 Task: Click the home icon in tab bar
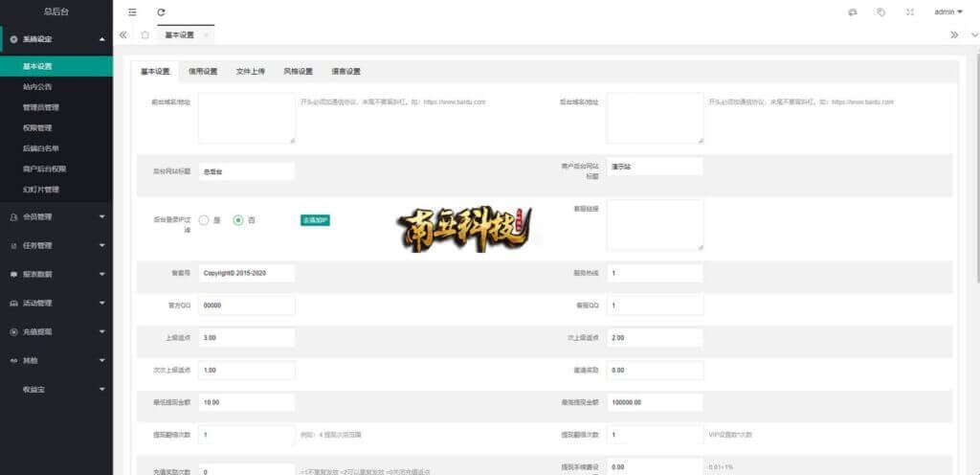click(145, 34)
